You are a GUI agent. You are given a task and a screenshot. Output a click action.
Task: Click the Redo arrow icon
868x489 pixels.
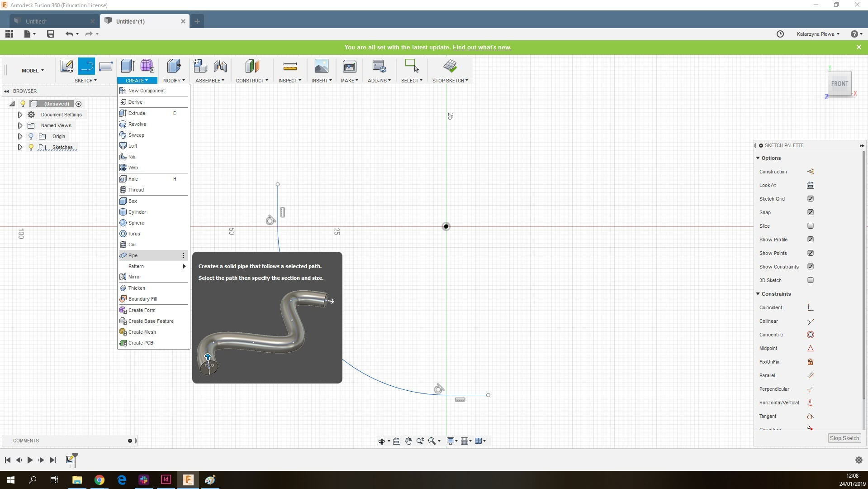click(x=89, y=34)
